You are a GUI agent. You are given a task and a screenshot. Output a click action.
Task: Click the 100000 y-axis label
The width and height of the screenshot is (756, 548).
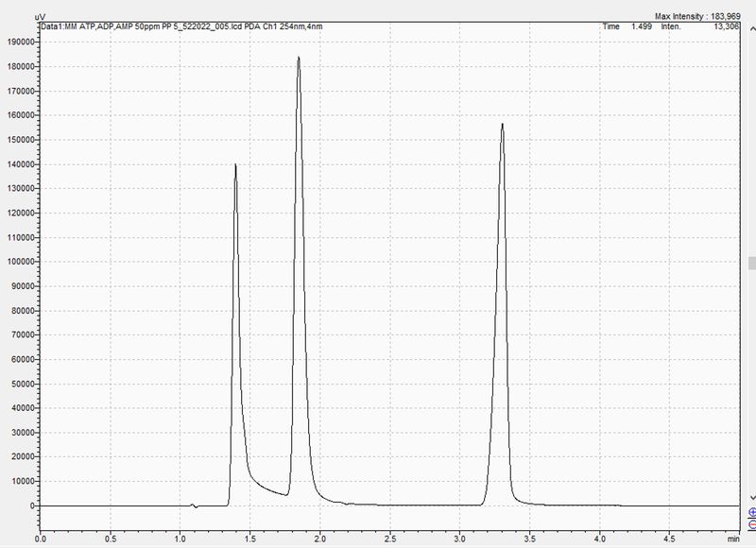(x=21, y=262)
